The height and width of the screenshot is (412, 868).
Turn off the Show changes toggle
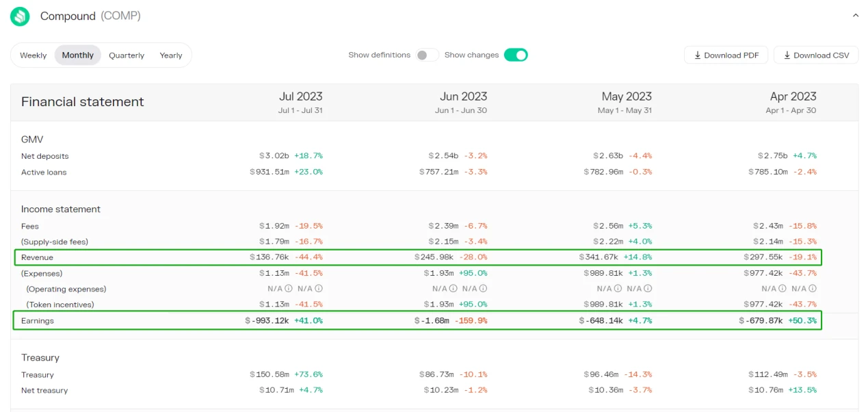tap(516, 55)
